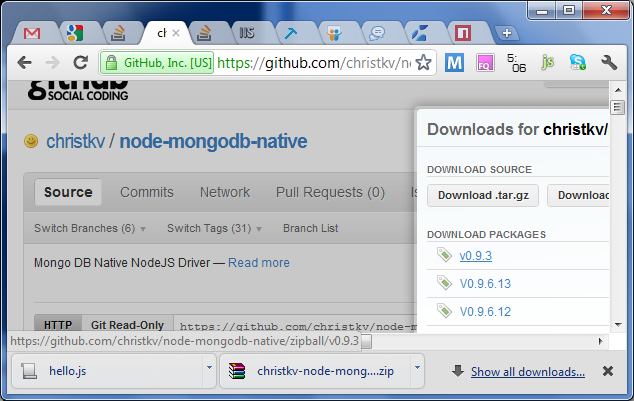The width and height of the screenshot is (634, 401).
Task: Reload the current page
Action: click(x=80, y=63)
